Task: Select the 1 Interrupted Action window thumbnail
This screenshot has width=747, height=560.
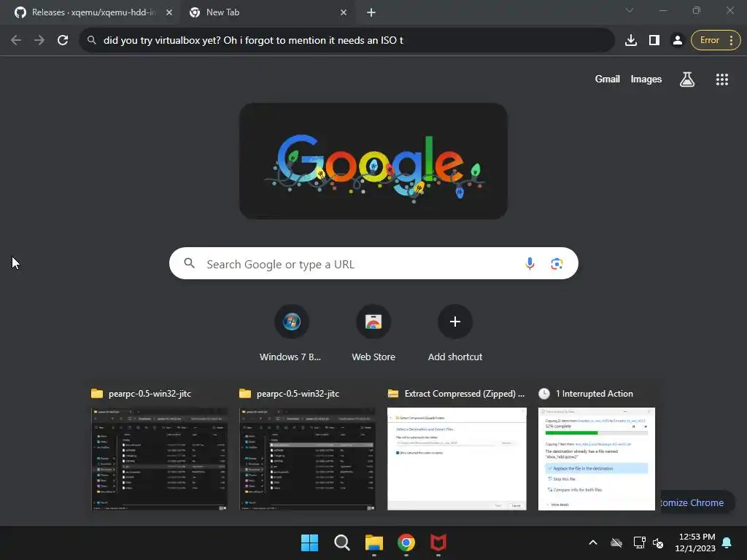Action: pyautogui.click(x=597, y=459)
